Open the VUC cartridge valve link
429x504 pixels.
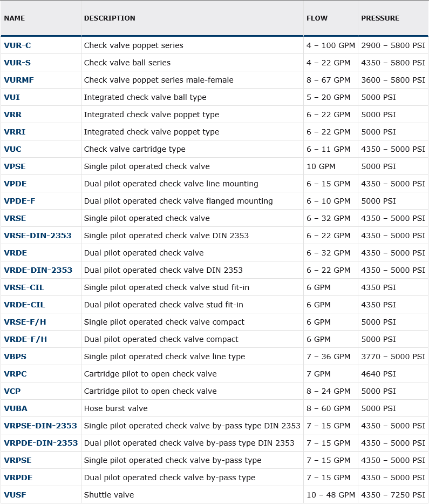13,149
